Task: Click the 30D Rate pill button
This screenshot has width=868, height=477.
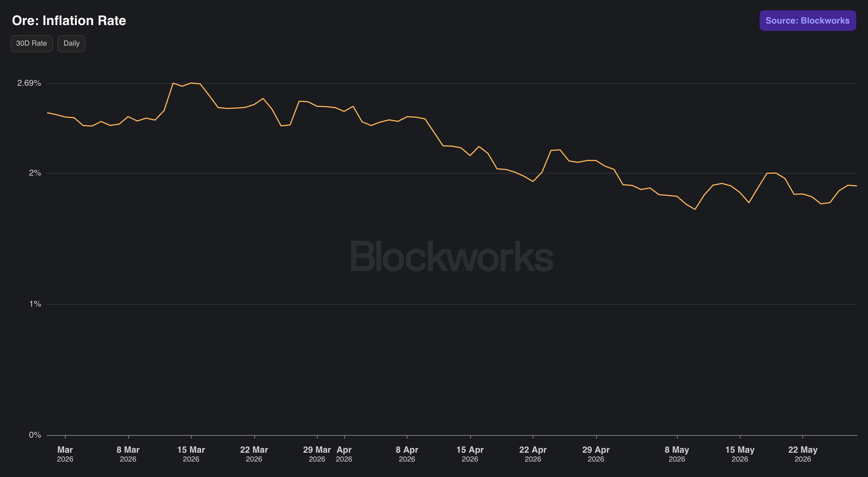Action: 32,43
